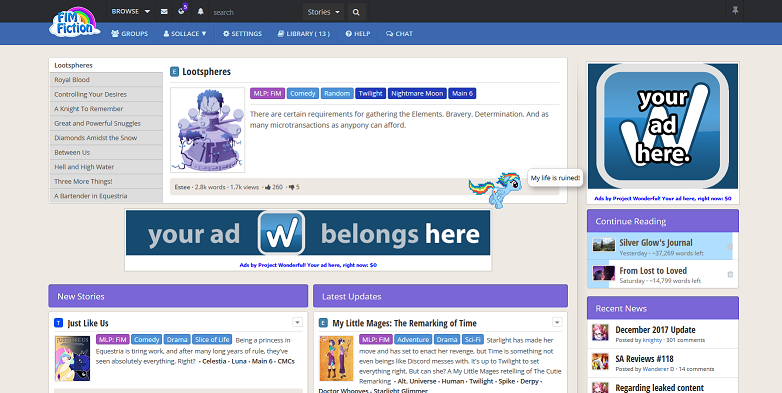Select A Knight To Remember featured story

pos(106,109)
